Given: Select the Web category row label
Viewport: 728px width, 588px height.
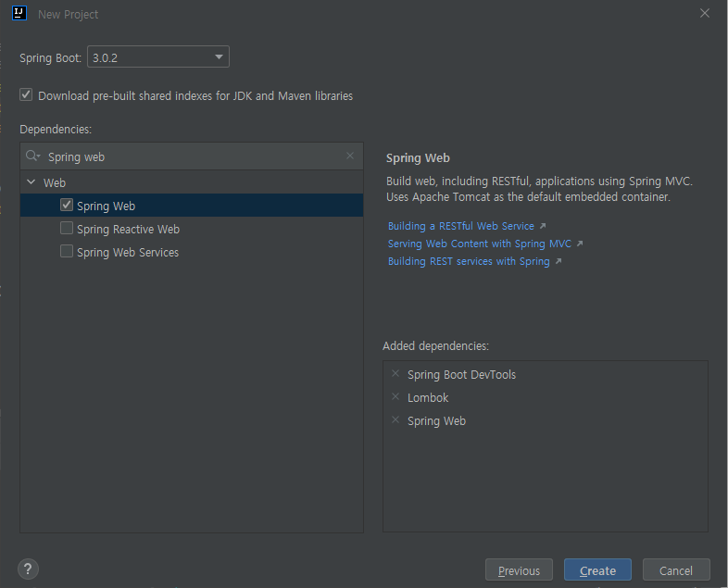Looking at the screenshot, I should click(55, 182).
